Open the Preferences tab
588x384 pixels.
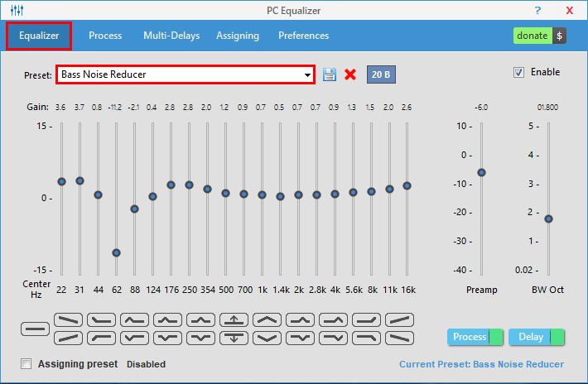[x=304, y=36]
